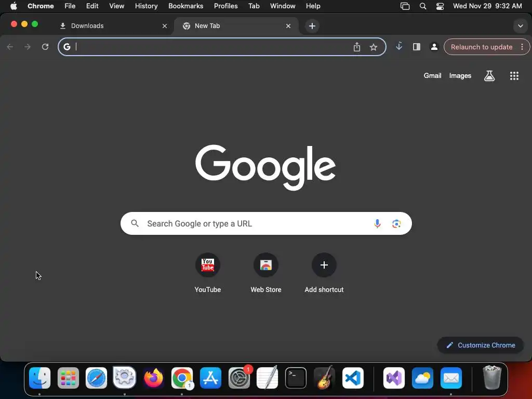Open Search Labs flask icon
This screenshot has height=399, width=532.
coord(489,76)
